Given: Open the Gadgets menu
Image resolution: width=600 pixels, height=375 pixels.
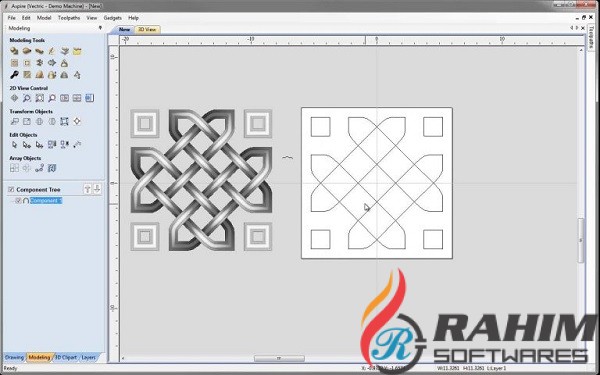Looking at the screenshot, I should [x=112, y=18].
